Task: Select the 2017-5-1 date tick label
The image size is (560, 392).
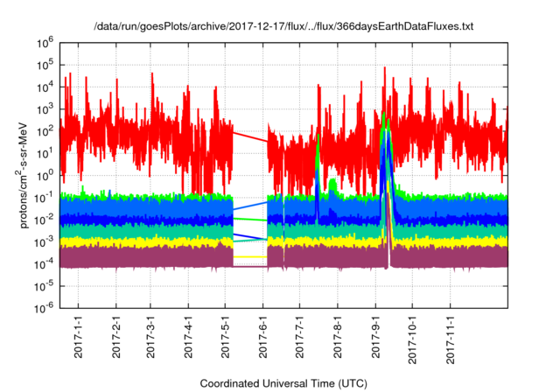Action: tap(225, 338)
